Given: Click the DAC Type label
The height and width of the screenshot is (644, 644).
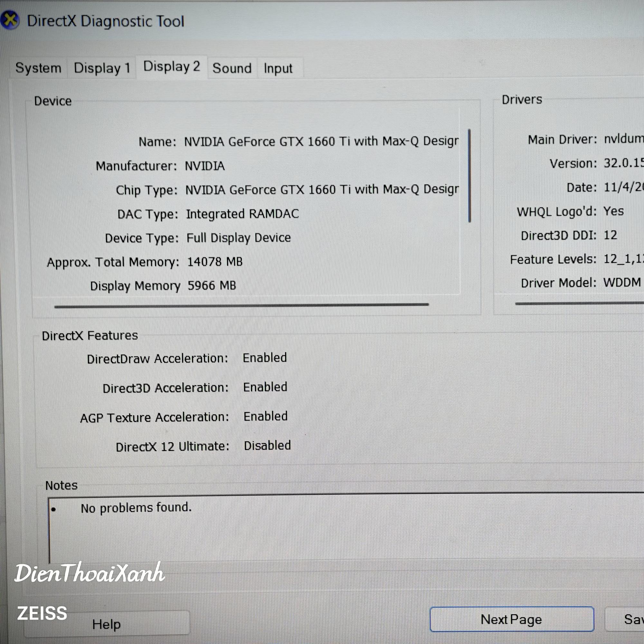Looking at the screenshot, I should 148,214.
